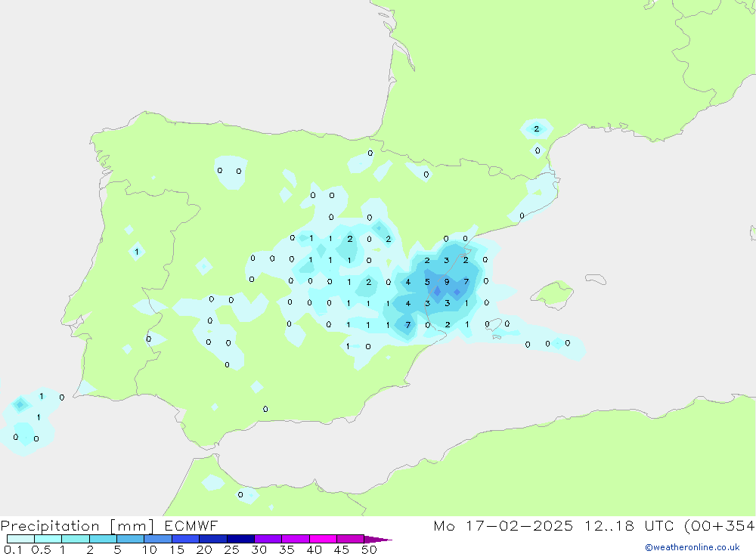The width and height of the screenshot is (756, 554).
Task: Click the 20–25 mm dark blue swatch
Action: [212, 539]
